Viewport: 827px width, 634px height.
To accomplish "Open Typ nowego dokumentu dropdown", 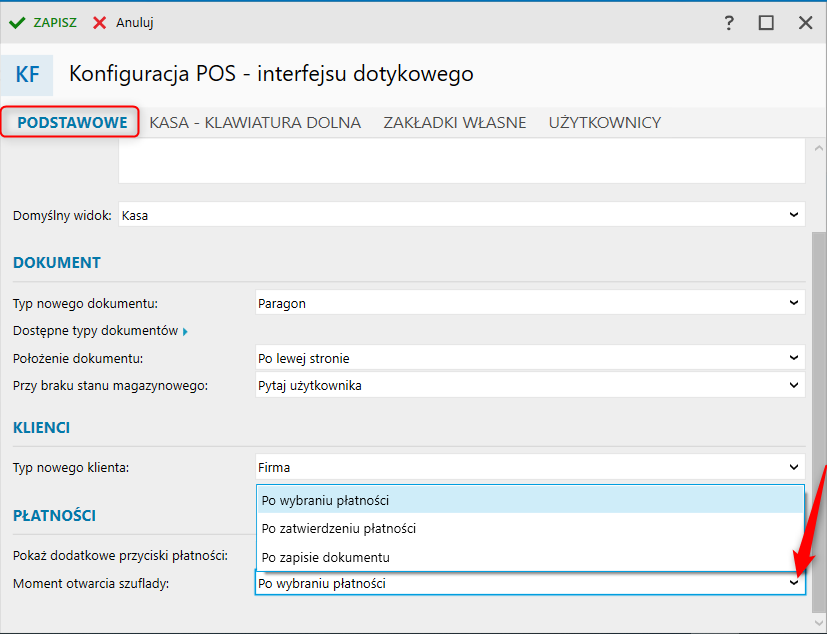I will coord(794,302).
